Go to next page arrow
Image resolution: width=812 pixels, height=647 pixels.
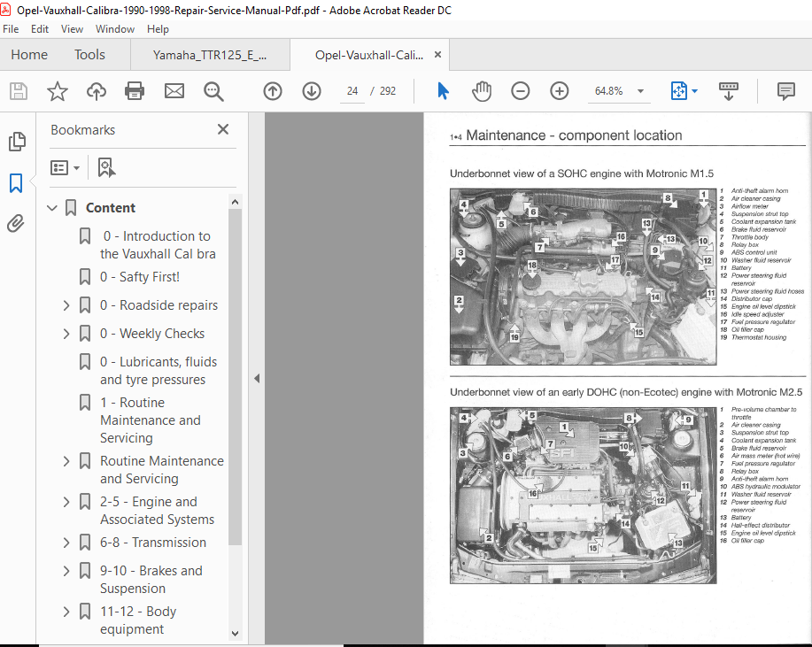pyautogui.click(x=311, y=91)
